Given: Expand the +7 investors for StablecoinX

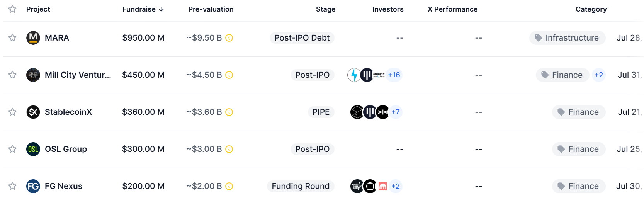Looking at the screenshot, I should click(x=396, y=112).
